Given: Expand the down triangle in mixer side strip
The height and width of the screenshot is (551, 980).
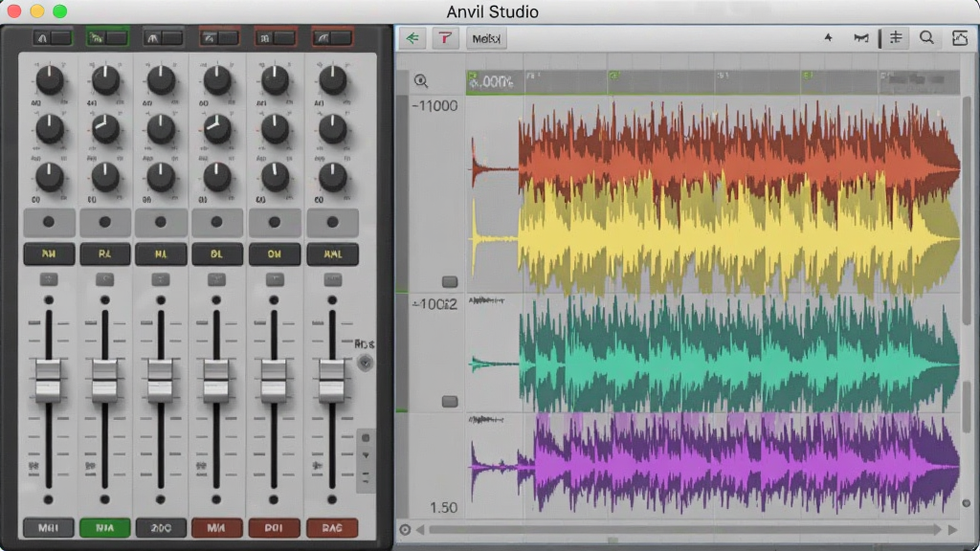Looking at the screenshot, I should (366, 456).
